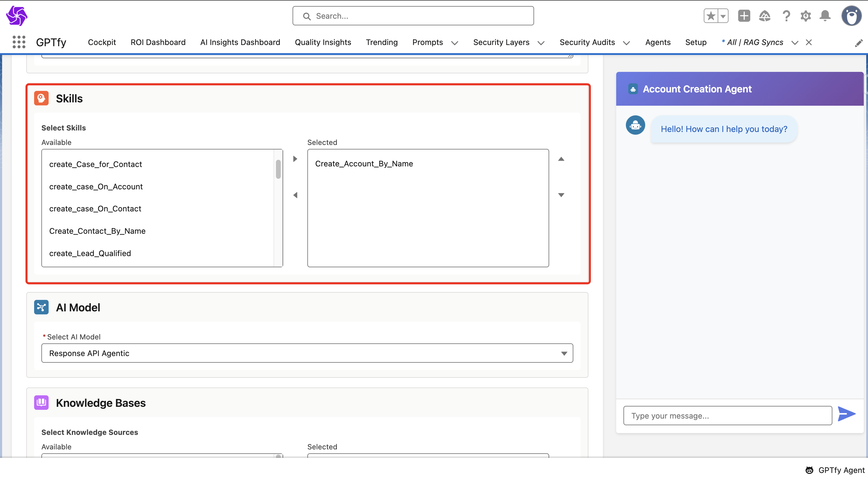Screen dimensions: 868x482
Task: Move selected skill to Selected list arrow
Action: (295, 159)
